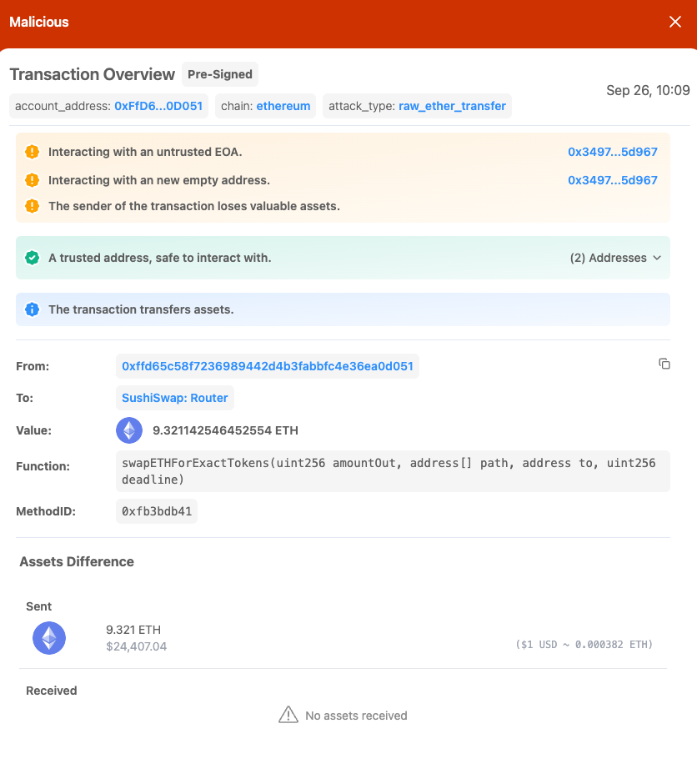The height and width of the screenshot is (784, 697).
Task: Copy the From address
Action: pyautogui.click(x=664, y=364)
